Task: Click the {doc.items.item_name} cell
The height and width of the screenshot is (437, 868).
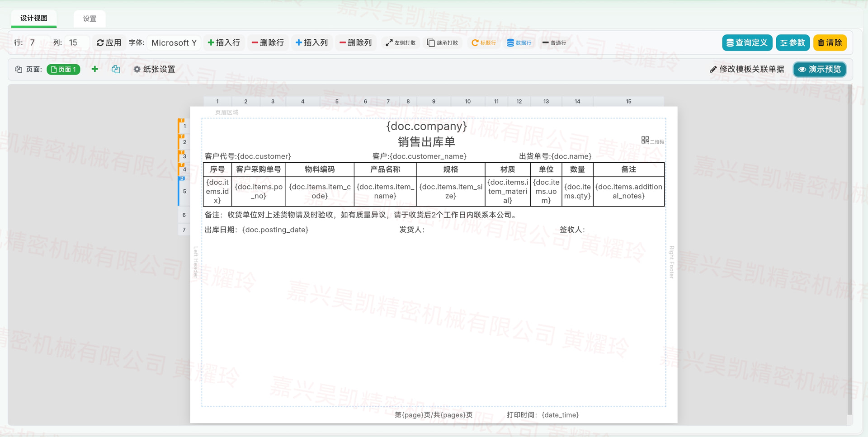Action: (385, 191)
